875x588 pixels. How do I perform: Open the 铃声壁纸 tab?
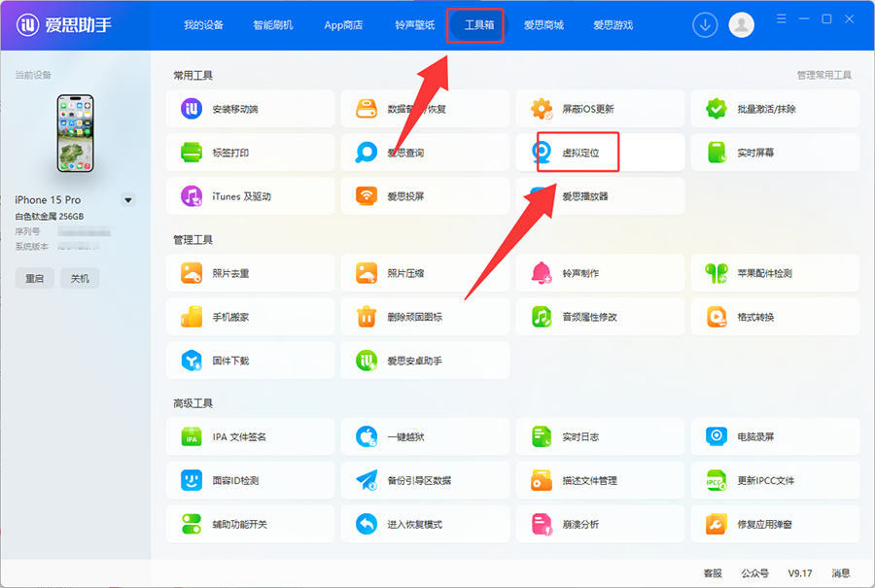click(x=414, y=25)
